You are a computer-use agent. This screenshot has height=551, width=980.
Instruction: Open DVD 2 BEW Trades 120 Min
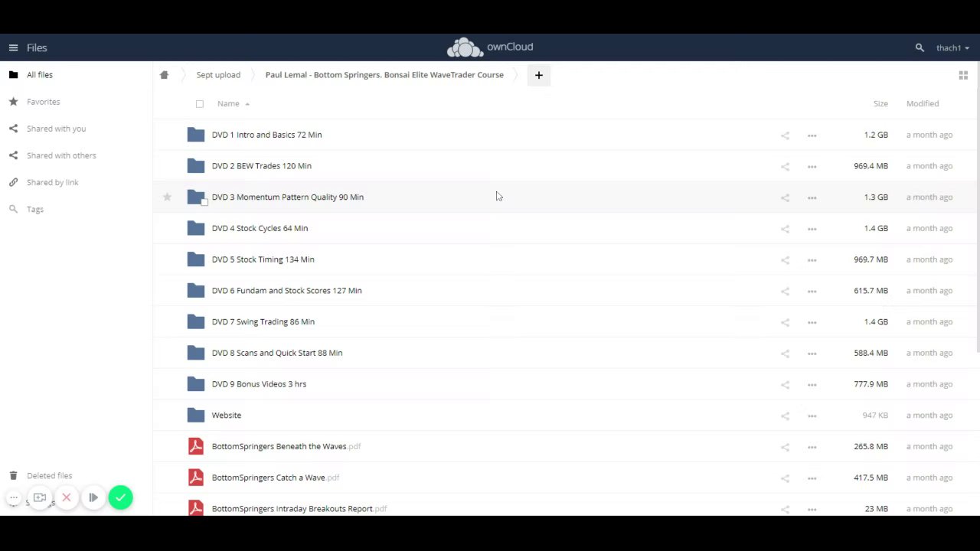click(x=261, y=166)
